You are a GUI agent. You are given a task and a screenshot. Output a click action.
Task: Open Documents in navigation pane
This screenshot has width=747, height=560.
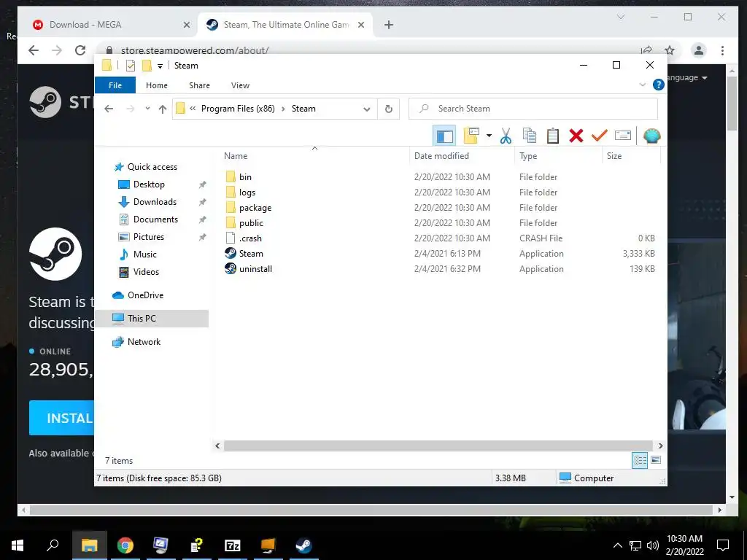click(155, 219)
